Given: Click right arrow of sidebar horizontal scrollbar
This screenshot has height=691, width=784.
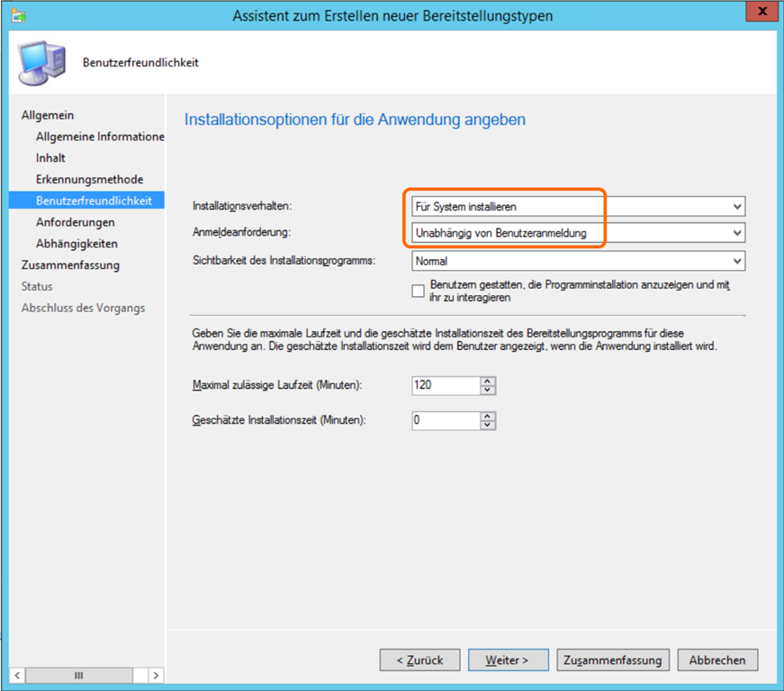Looking at the screenshot, I should (156, 675).
